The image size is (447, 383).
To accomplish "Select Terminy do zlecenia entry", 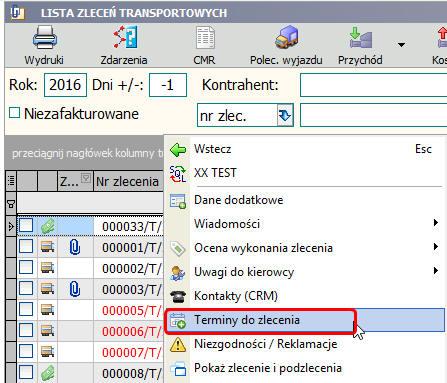I will point(247,320).
